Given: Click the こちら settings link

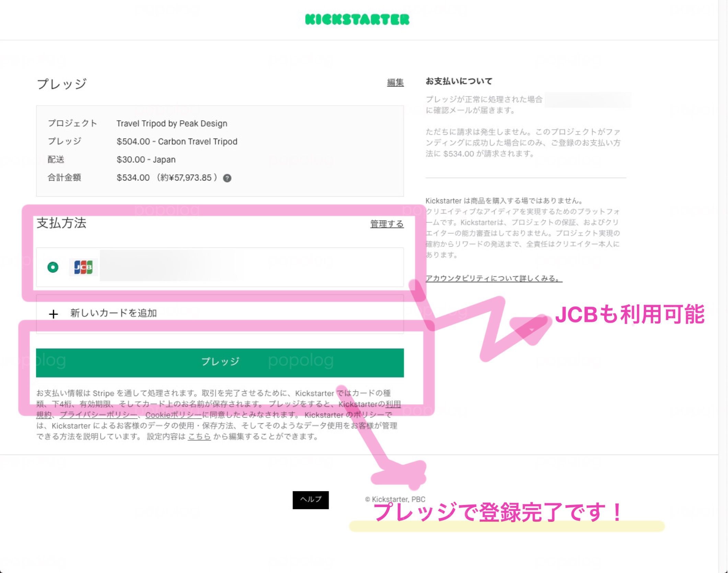Looking at the screenshot, I should tap(199, 437).
